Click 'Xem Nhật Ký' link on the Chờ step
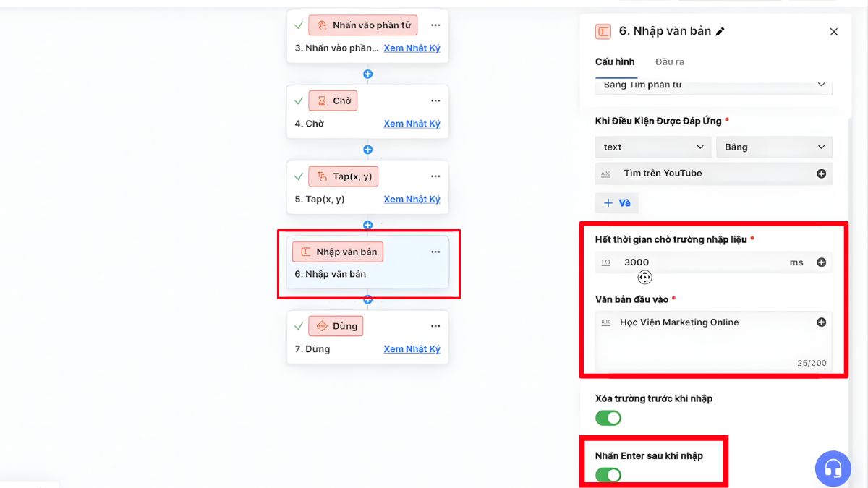868x488 pixels. coord(412,124)
